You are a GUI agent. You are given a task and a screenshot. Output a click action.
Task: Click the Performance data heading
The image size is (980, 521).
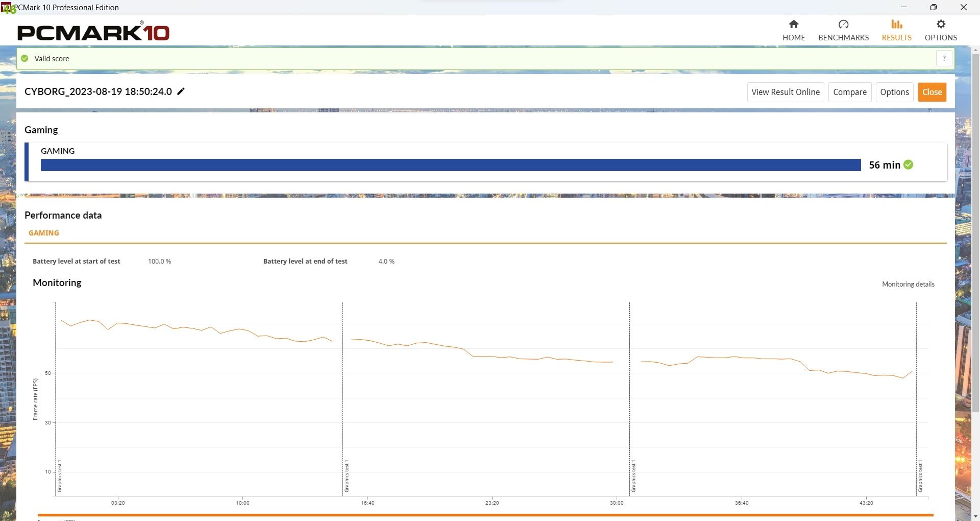point(63,215)
